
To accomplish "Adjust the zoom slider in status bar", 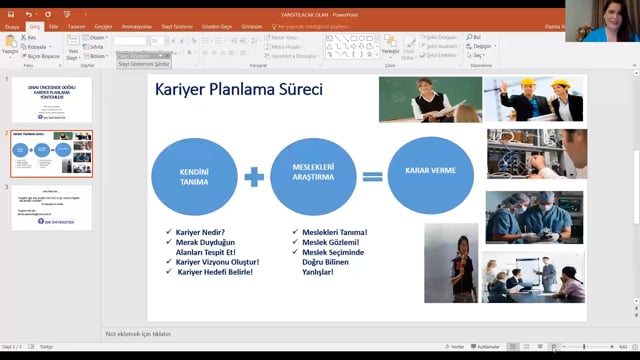I will click(x=584, y=347).
